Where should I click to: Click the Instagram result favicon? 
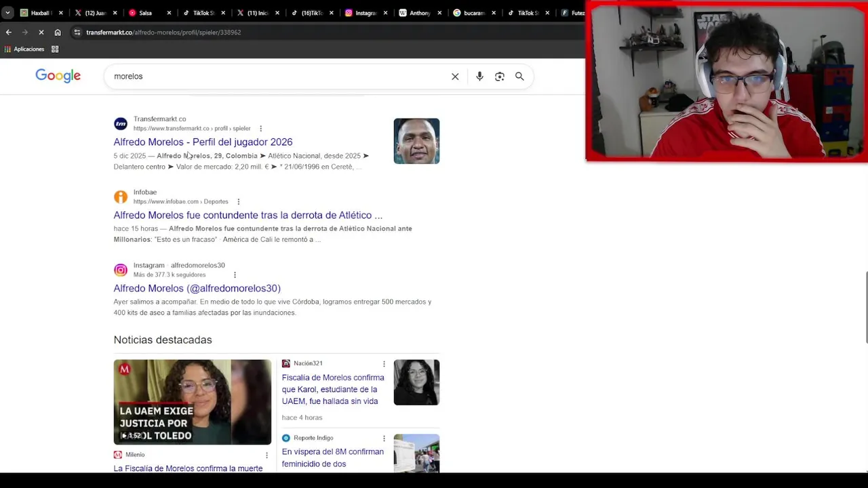tap(121, 270)
